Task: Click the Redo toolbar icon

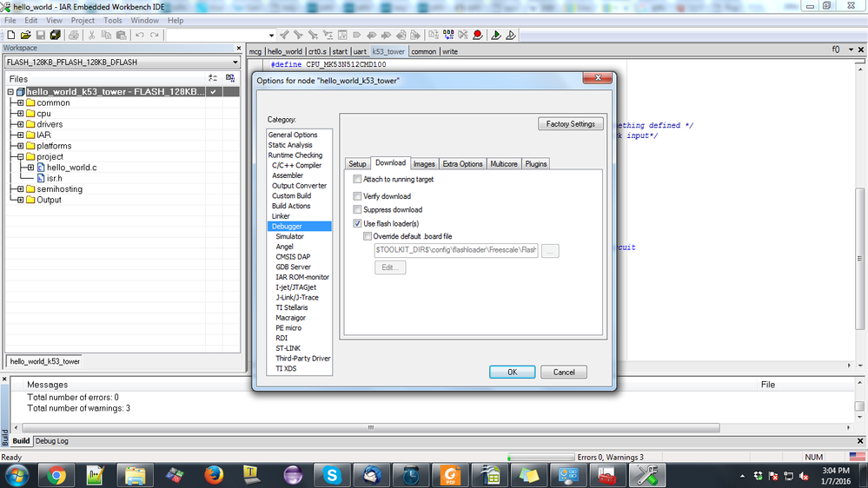Action: pos(155,35)
